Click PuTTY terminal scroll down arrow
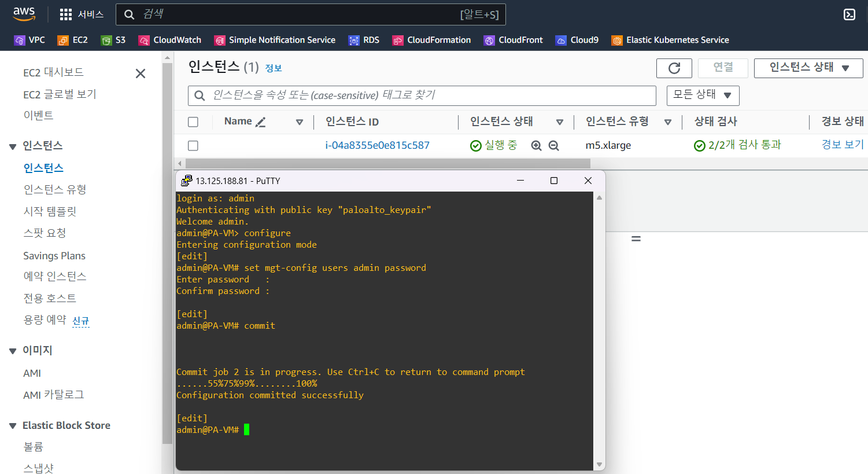The width and height of the screenshot is (868, 474). [x=599, y=464]
